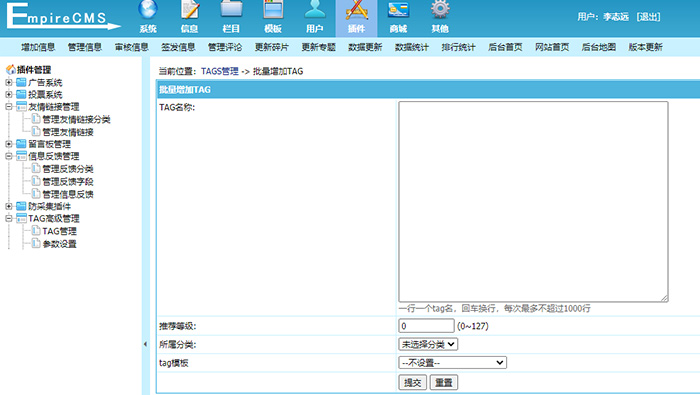Open 数据更新 in the submenu

(365, 47)
